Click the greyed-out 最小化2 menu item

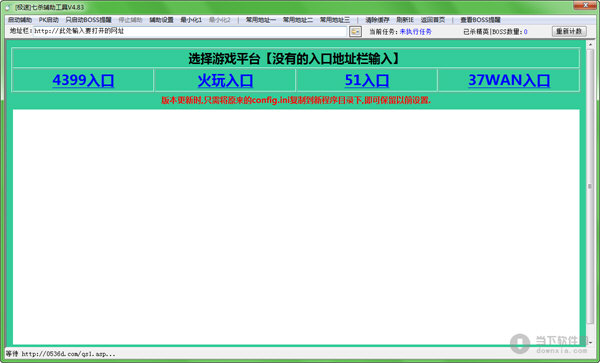tap(220, 20)
